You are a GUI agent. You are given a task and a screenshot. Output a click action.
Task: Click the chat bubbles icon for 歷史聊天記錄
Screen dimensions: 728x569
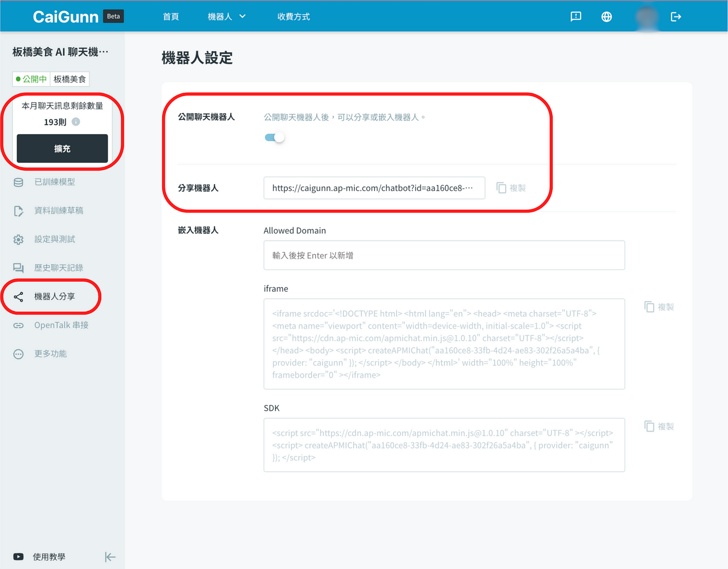coord(18,268)
